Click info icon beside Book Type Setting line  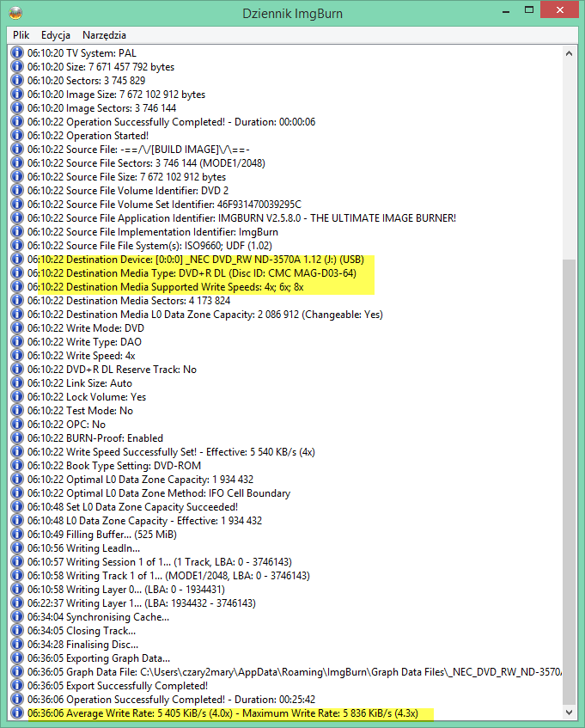pyautogui.click(x=17, y=466)
